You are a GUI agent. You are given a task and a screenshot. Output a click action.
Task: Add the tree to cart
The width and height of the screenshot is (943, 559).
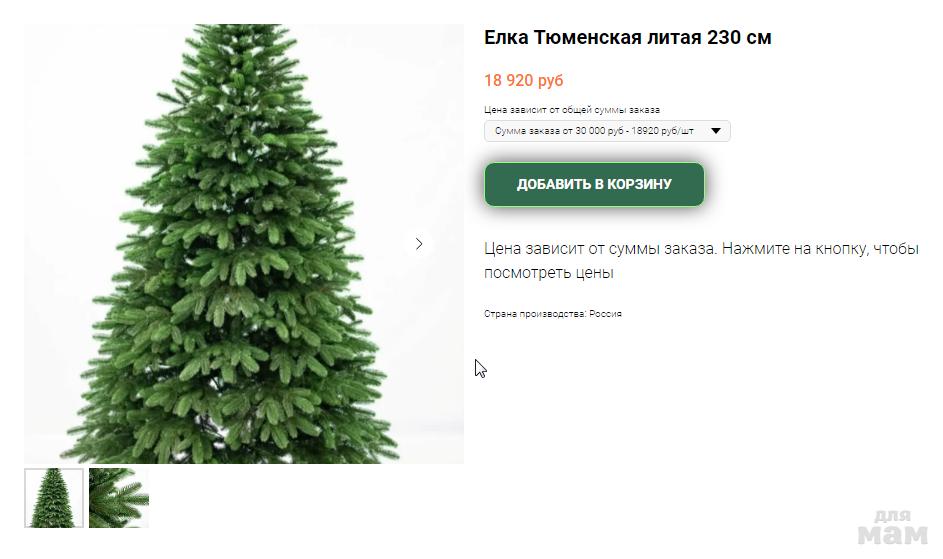pos(594,184)
